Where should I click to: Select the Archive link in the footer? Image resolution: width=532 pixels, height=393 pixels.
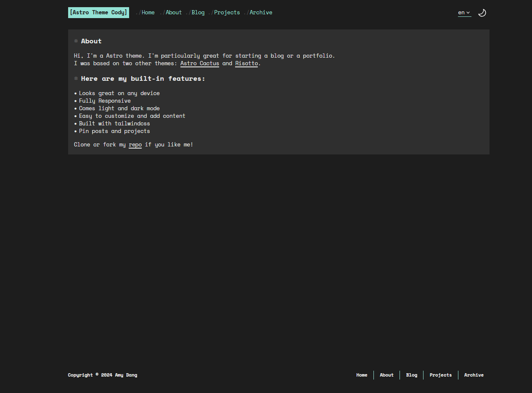[474, 375]
